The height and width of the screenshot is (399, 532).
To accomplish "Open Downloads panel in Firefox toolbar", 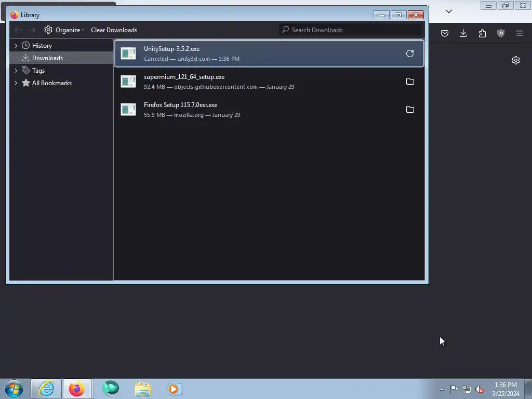I will click(463, 33).
